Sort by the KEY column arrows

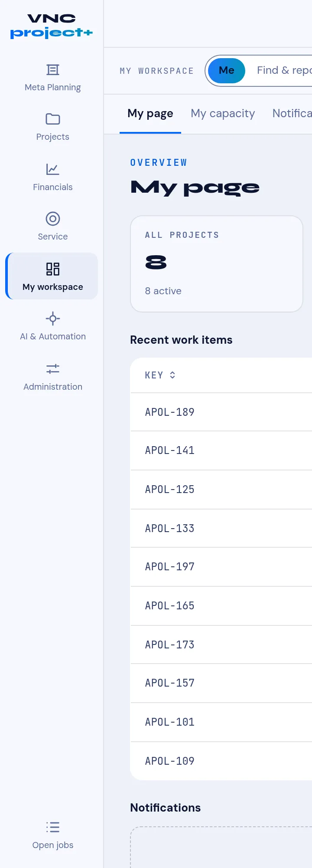(172, 375)
